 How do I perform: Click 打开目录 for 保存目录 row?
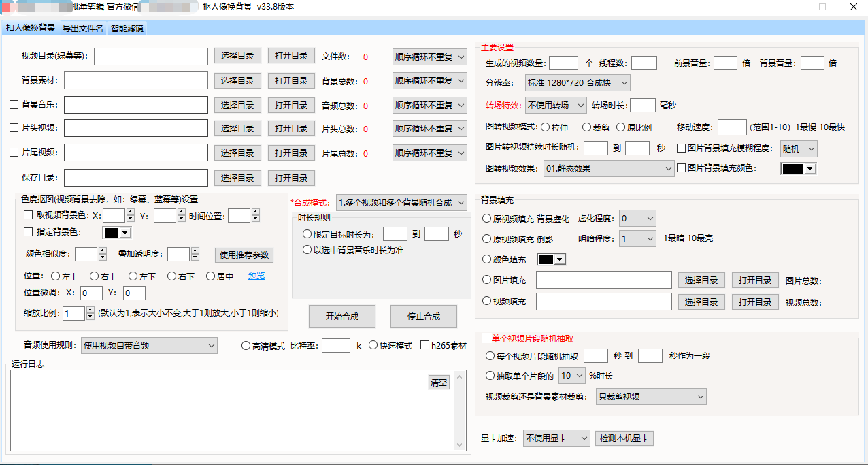[291, 178]
